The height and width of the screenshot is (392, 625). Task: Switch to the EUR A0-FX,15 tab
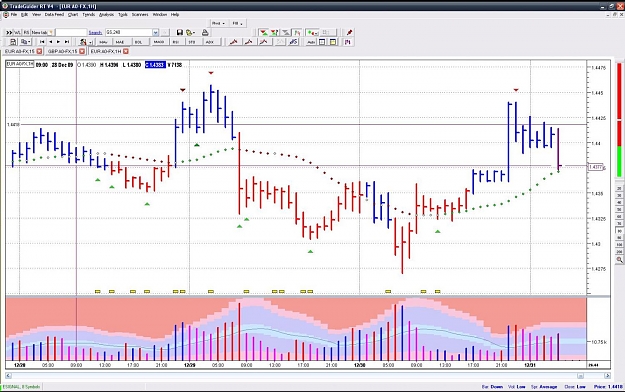(20, 51)
